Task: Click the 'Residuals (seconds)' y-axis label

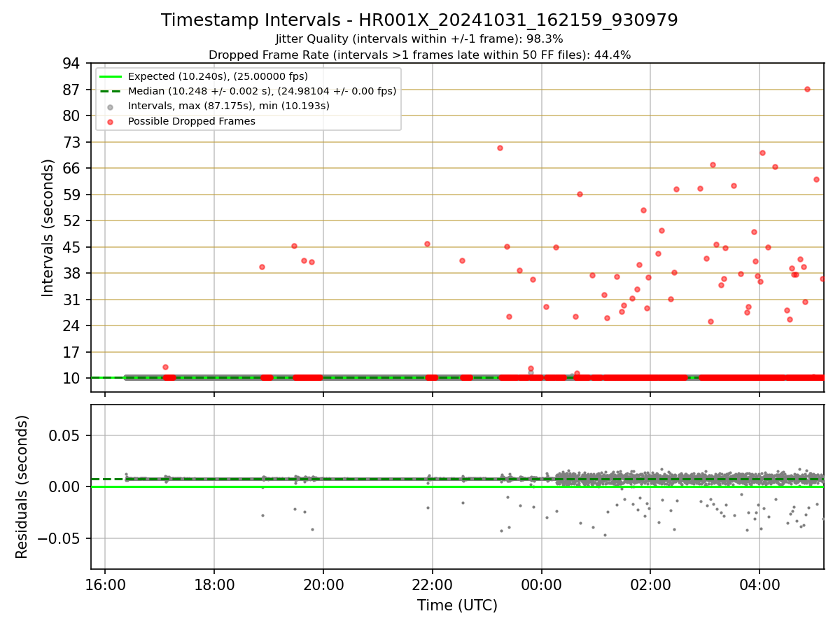Action: tap(22, 486)
